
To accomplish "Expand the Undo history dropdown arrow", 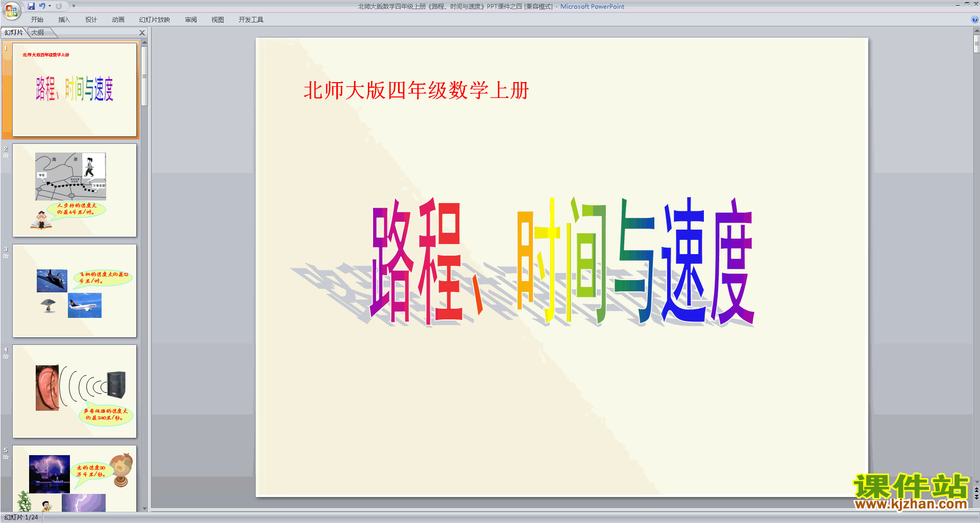I will [50, 6].
